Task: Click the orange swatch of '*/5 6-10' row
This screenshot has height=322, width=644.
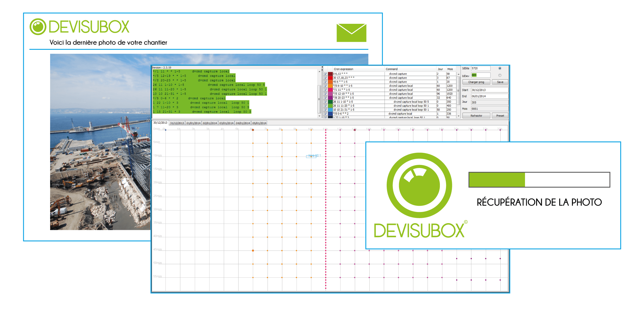Action: point(330,86)
